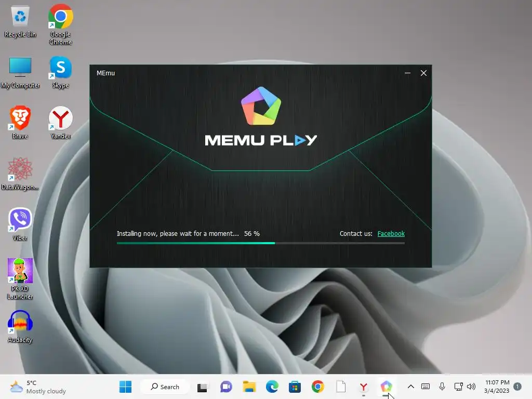Close the MEmu installer window
This screenshot has width=532, height=399.
point(423,73)
